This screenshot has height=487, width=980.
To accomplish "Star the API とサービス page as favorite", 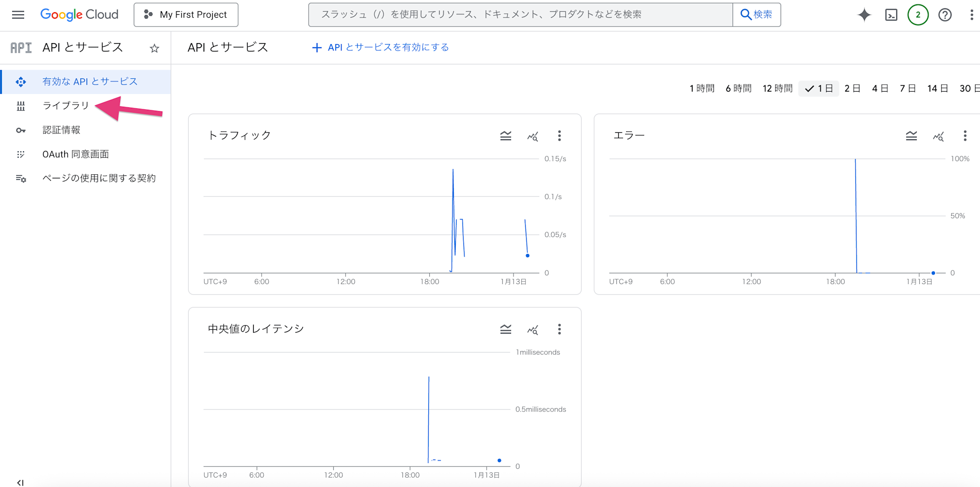I will coord(154,48).
